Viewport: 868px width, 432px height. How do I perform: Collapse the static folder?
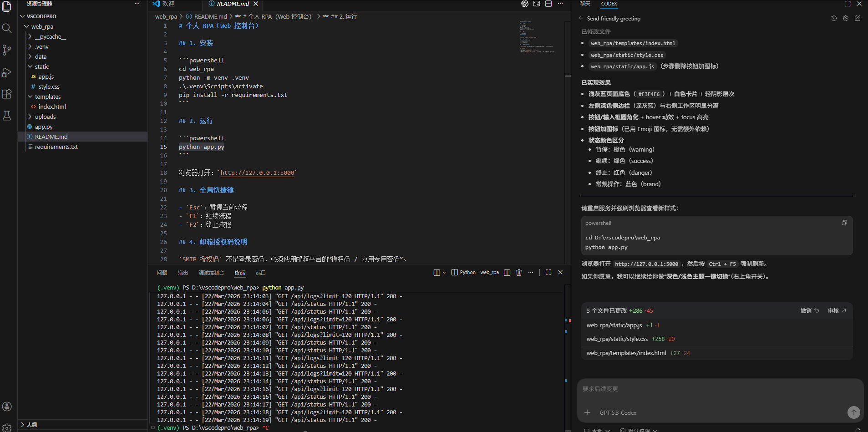[x=30, y=66]
